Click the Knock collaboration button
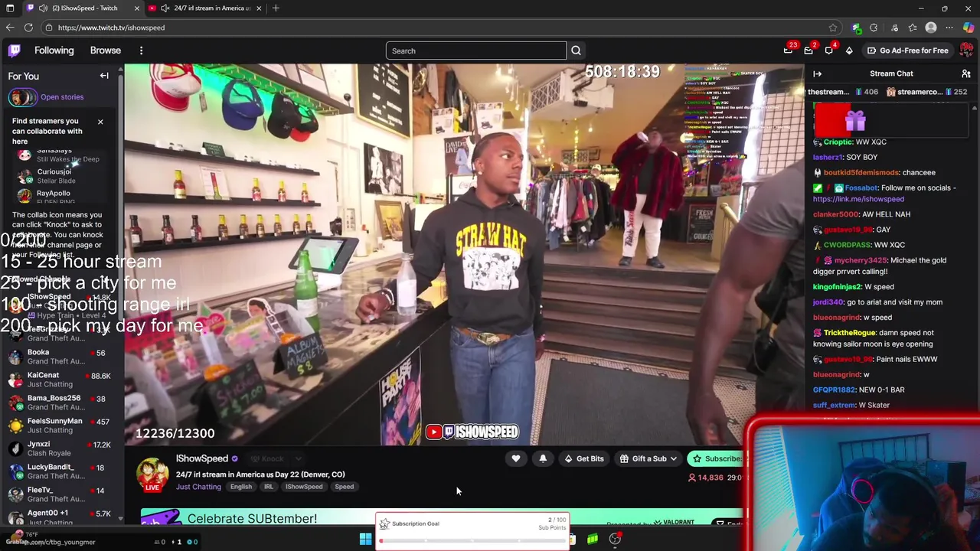This screenshot has height=551, width=980. coord(266,458)
